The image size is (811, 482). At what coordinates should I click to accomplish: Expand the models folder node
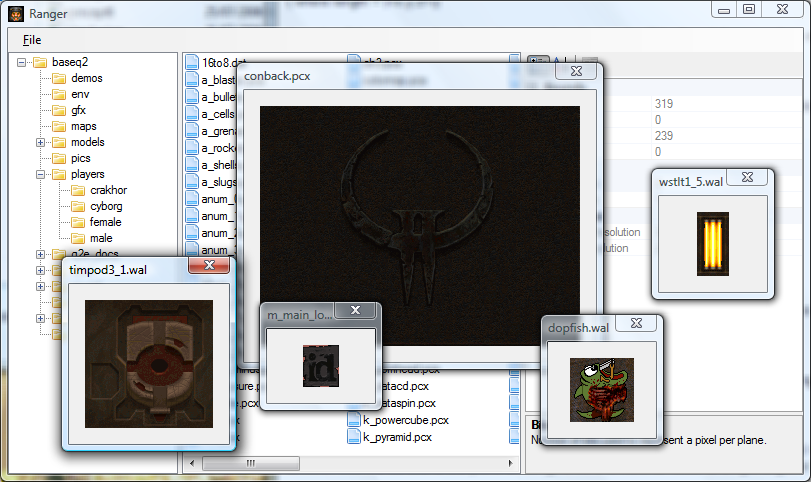[41, 142]
